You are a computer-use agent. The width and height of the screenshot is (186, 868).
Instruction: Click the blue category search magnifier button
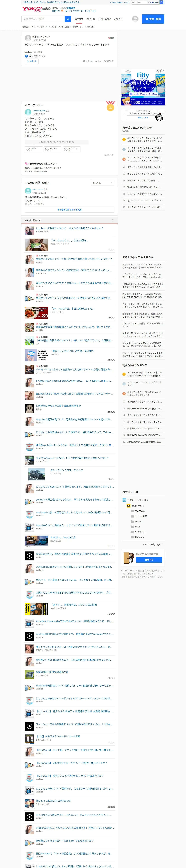pyautogui.click(x=68, y=19)
